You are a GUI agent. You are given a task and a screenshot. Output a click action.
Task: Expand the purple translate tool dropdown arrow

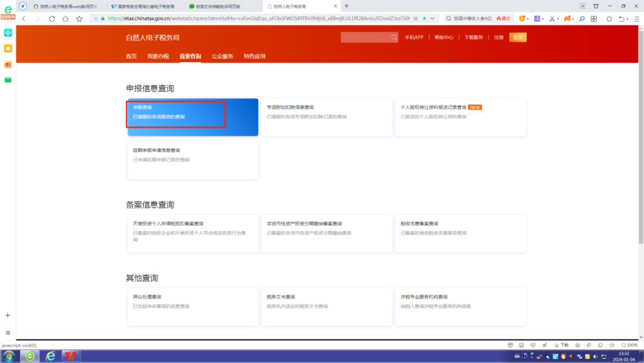543,19
